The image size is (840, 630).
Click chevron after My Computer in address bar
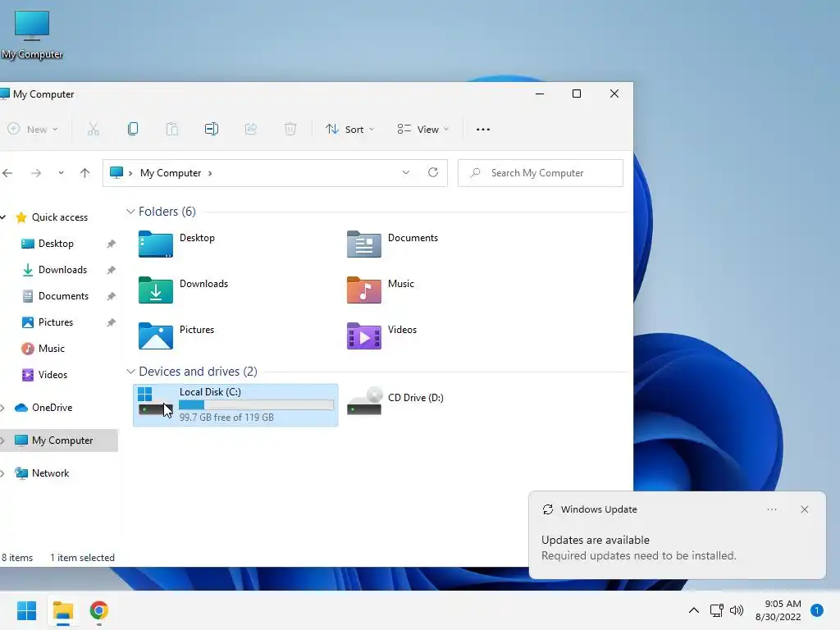[x=210, y=173]
